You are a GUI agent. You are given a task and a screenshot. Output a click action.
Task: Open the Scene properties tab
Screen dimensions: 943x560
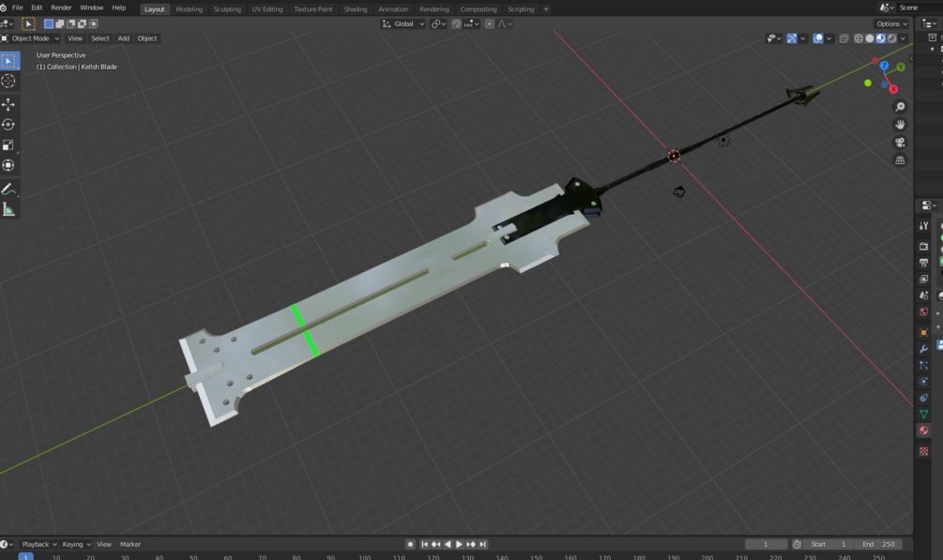[x=923, y=295]
